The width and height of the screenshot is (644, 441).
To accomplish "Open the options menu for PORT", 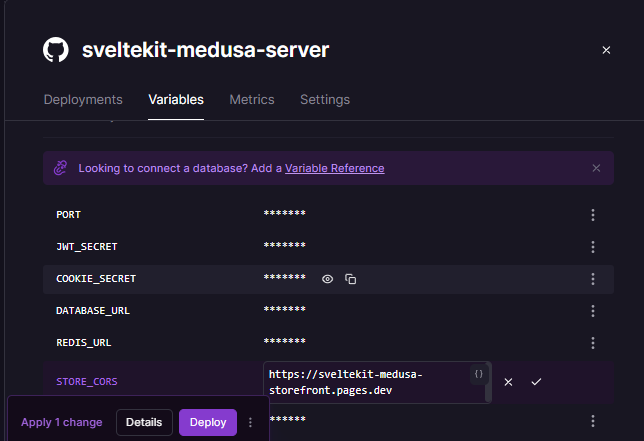I will click(593, 215).
